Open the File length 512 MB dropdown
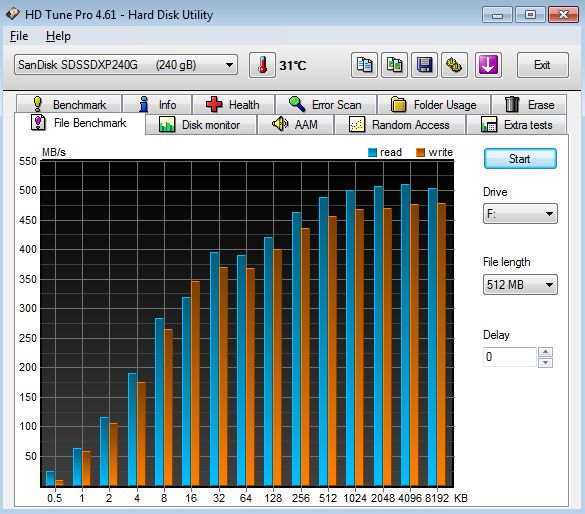The image size is (585, 514). tap(520, 285)
